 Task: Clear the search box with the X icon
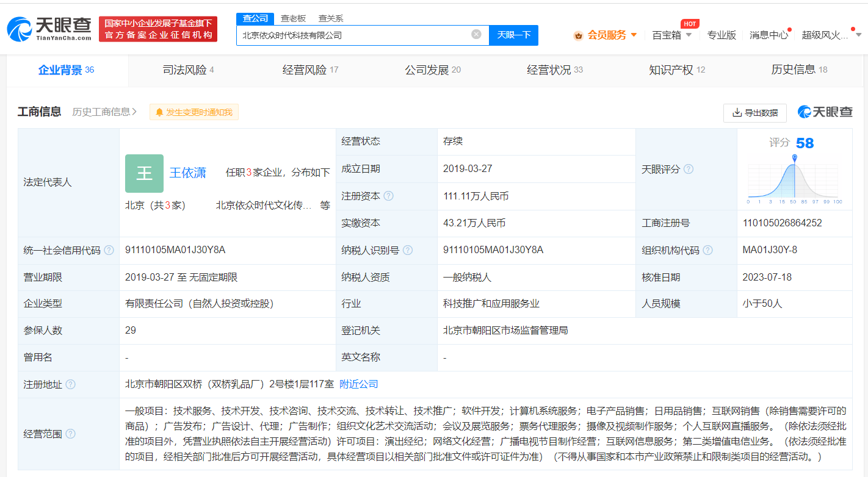click(x=476, y=34)
